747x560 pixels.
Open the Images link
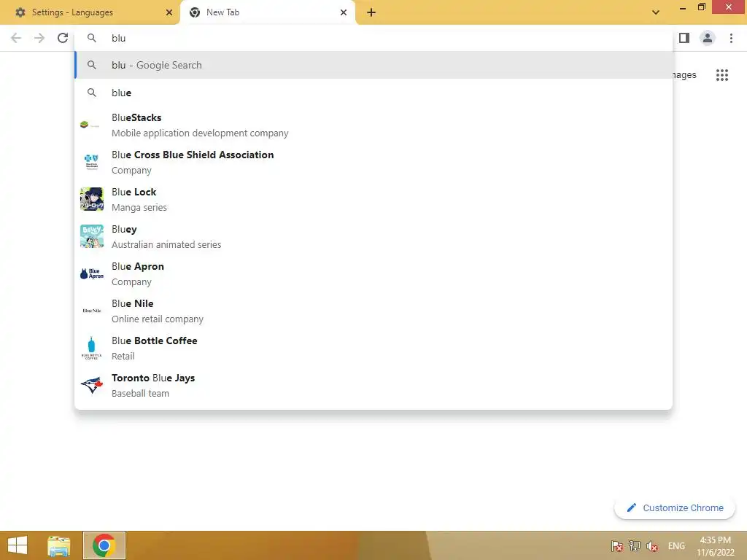coord(684,75)
